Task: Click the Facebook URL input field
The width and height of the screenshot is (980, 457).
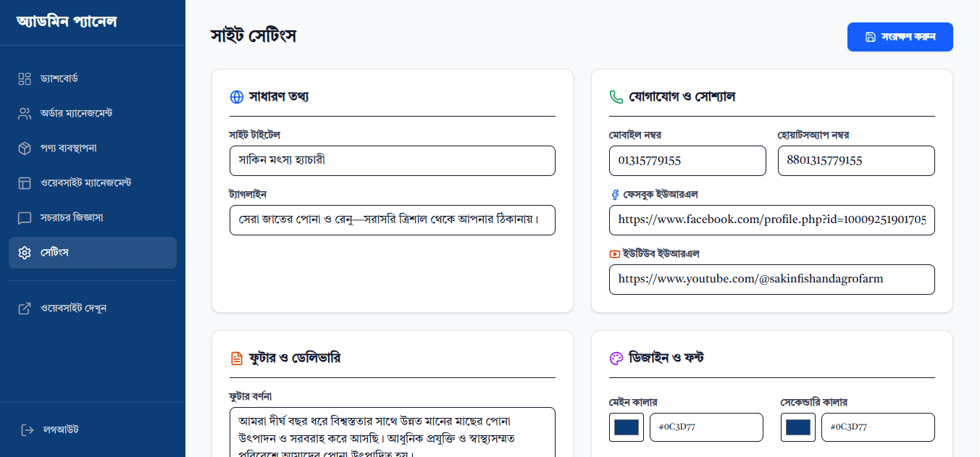Action: click(771, 220)
